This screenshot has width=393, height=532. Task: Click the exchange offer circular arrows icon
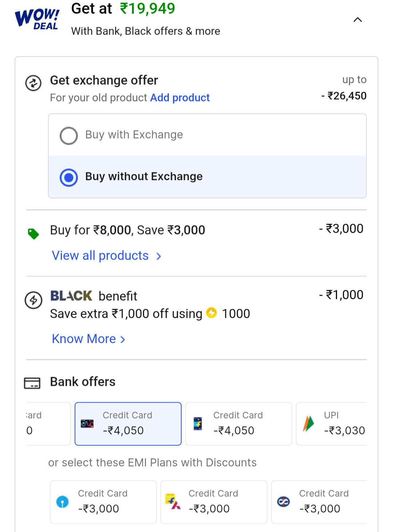[33, 83]
